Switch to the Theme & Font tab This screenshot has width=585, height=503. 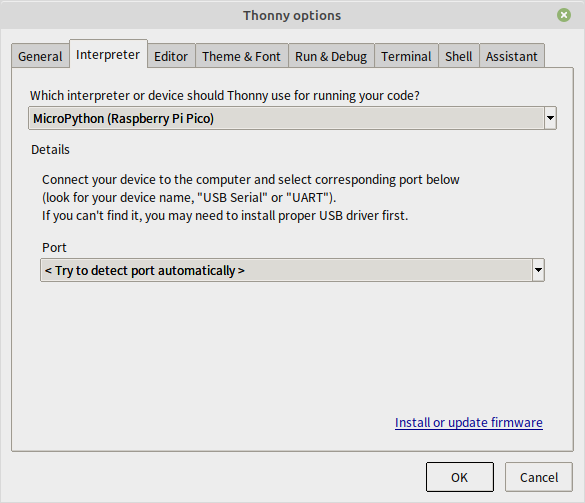pyautogui.click(x=241, y=56)
